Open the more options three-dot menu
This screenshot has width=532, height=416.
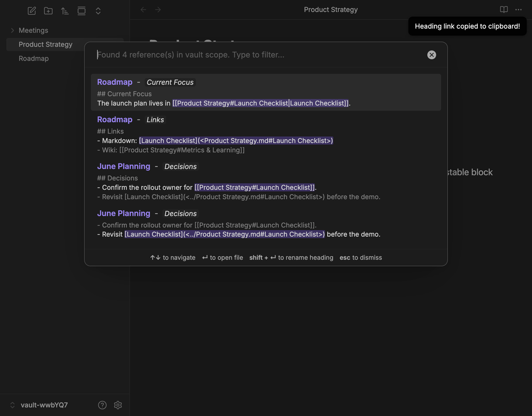[519, 9]
